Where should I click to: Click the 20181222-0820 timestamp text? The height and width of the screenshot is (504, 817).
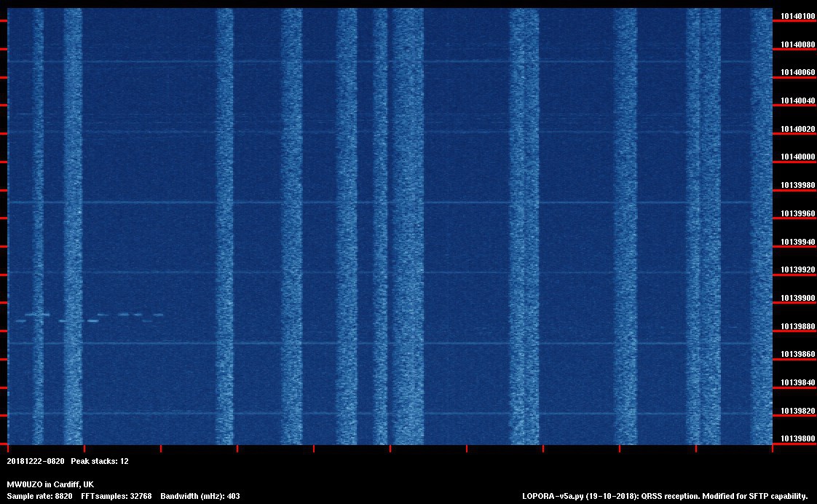click(x=36, y=462)
